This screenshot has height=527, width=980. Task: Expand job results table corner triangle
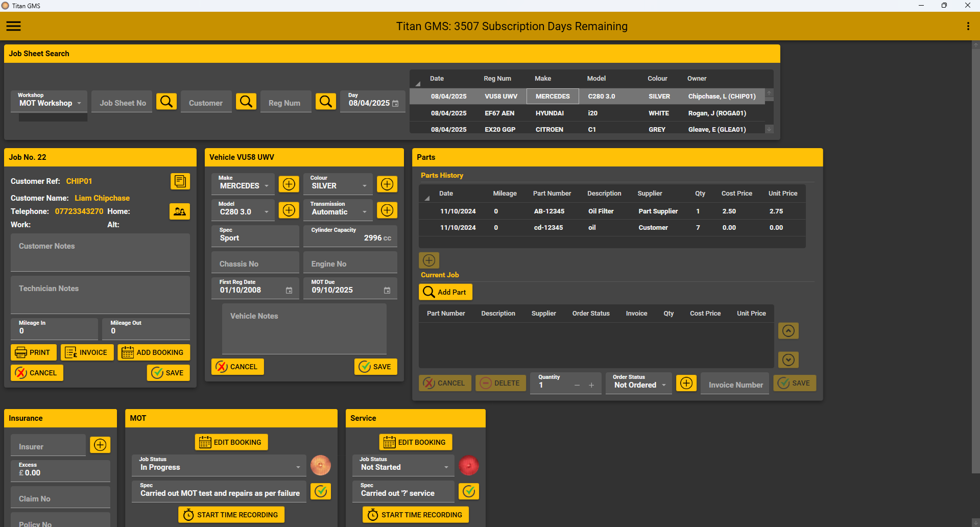coord(418,84)
